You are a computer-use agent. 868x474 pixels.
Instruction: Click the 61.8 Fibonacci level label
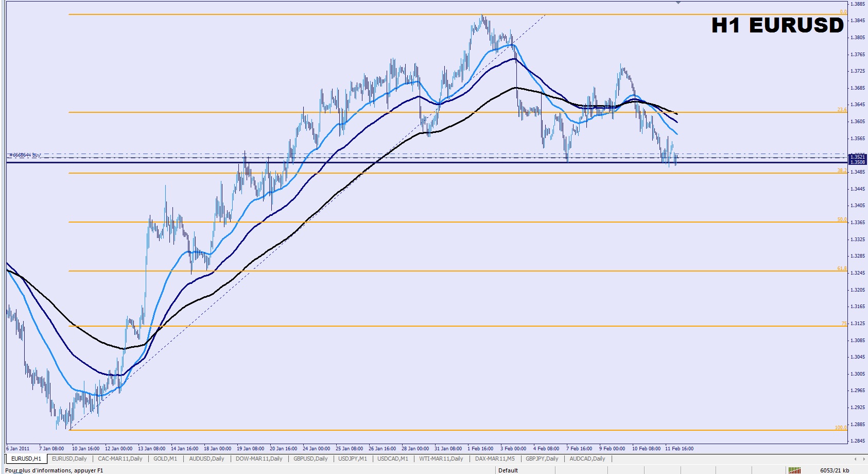tap(841, 268)
